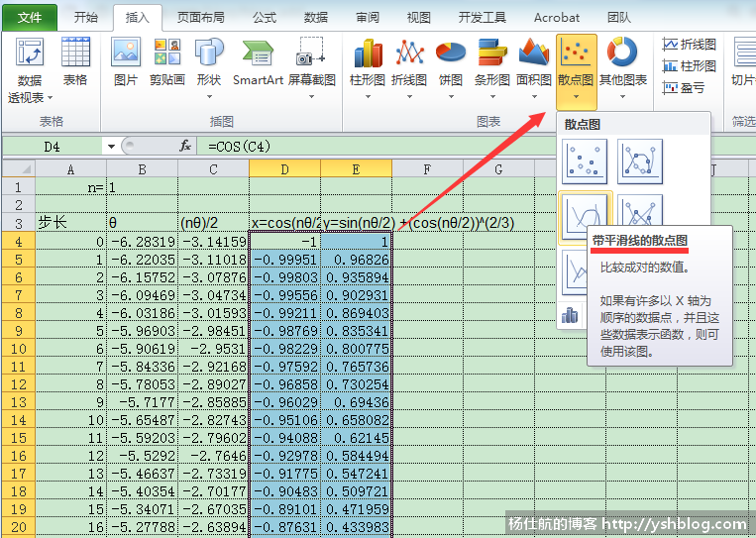
Task: Expand the 折线图 chart dropdown arrow
Action: click(x=409, y=97)
